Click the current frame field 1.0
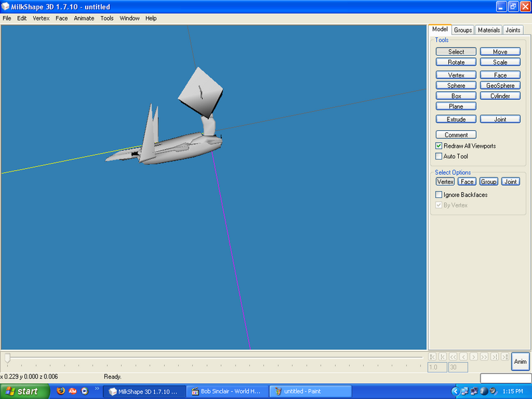 (x=438, y=367)
